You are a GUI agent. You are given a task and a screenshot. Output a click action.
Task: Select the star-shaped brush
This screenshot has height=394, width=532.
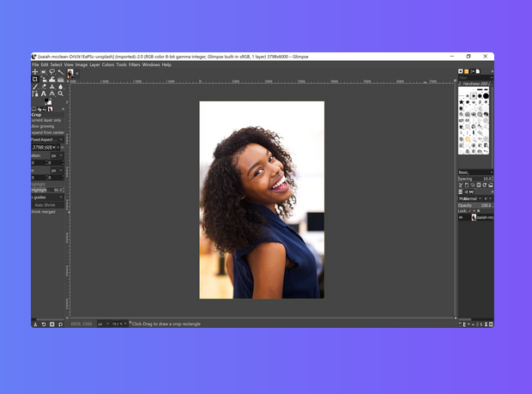point(462,102)
